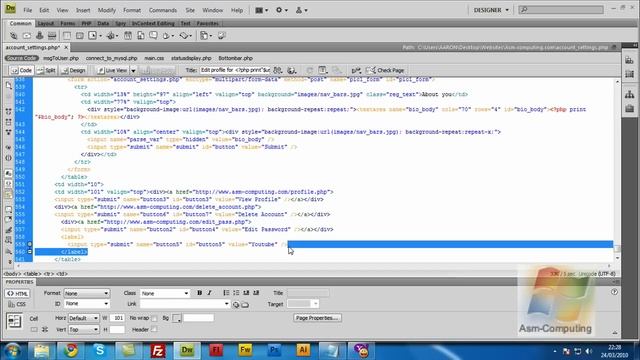Click Italic button in Properties panel
This screenshot has width=640, height=360.
pos(209,293)
